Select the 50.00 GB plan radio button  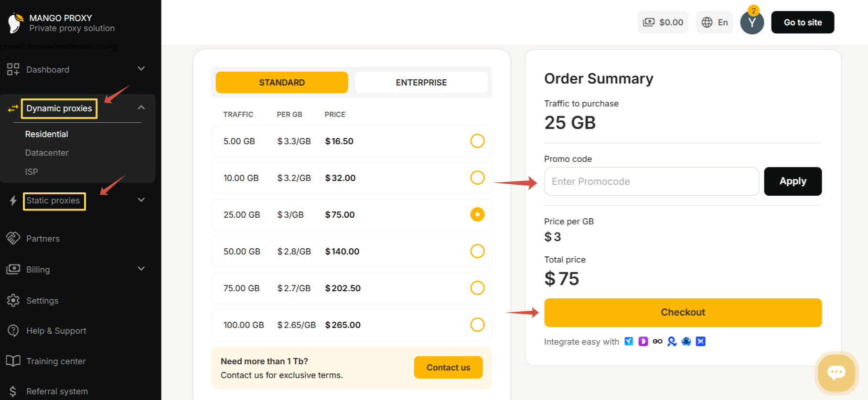477,251
